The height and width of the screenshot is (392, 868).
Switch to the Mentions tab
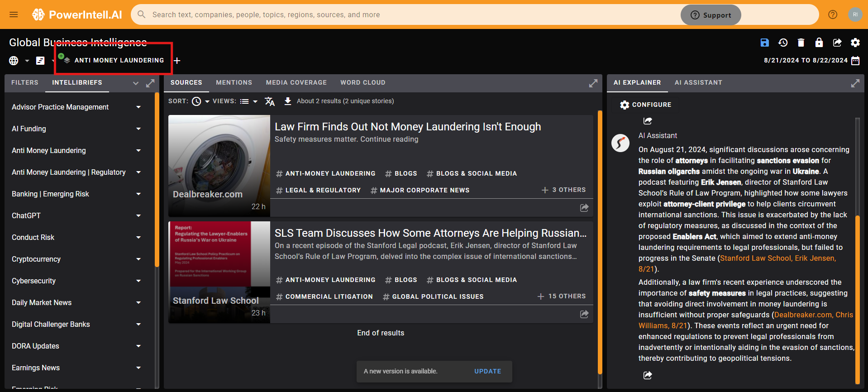(234, 83)
